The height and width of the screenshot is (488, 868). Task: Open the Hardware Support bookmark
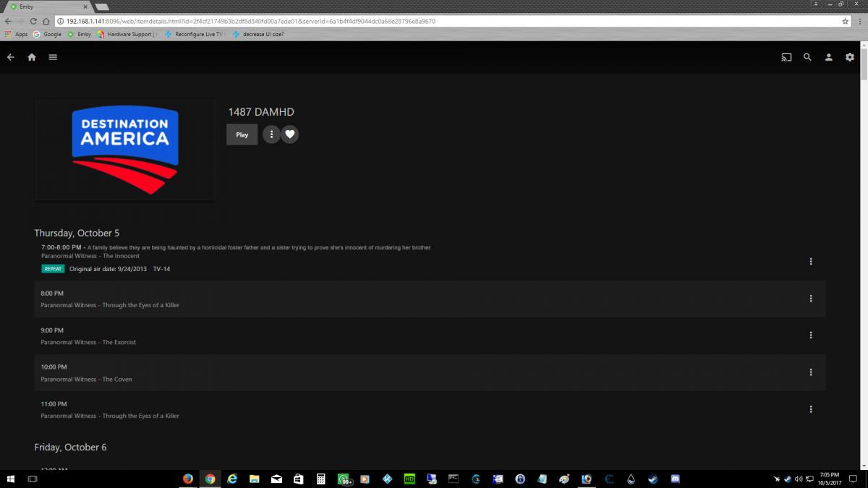127,34
